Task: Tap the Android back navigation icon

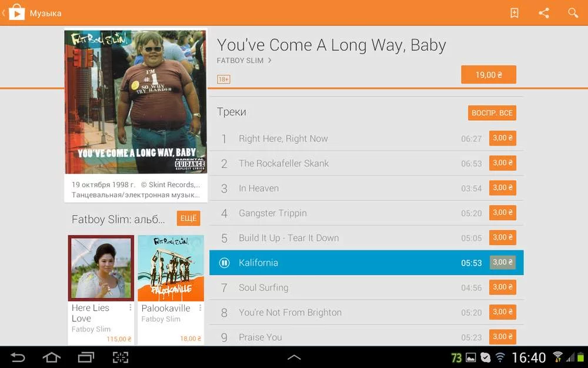Action: (x=17, y=357)
